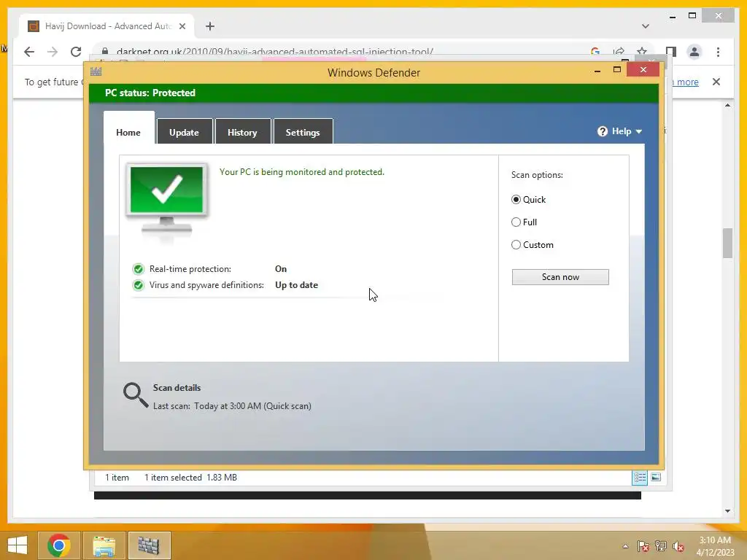Viewport: 747px width, 560px height.
Task: Click the page scroll up arrow
Action: tap(727, 105)
